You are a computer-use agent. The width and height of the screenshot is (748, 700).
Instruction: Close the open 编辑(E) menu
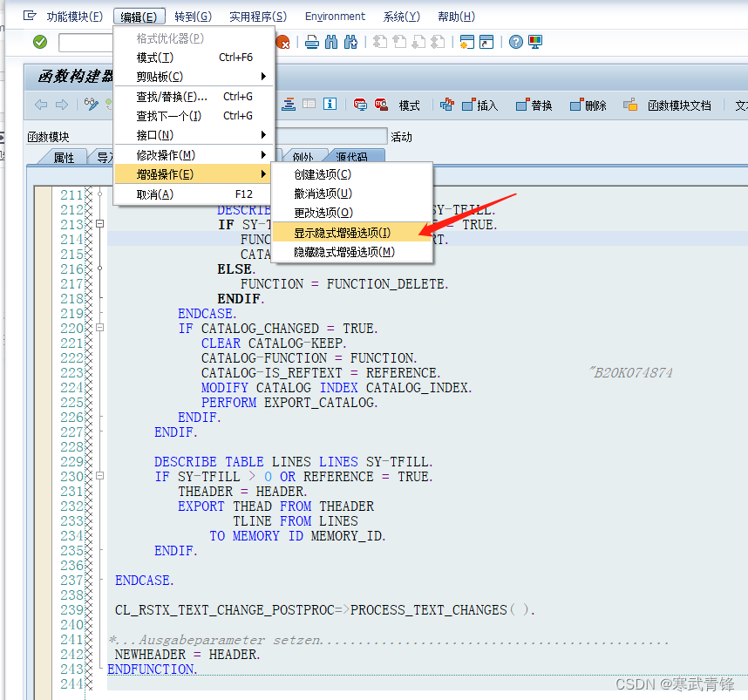(x=139, y=17)
